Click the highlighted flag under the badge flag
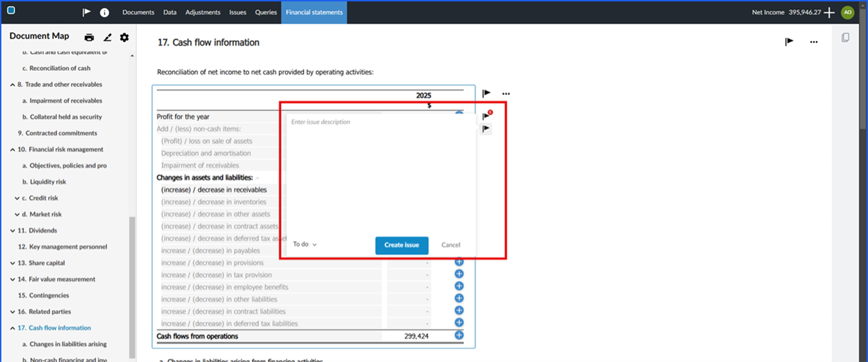Image resolution: width=868 pixels, height=362 pixels. (486, 129)
